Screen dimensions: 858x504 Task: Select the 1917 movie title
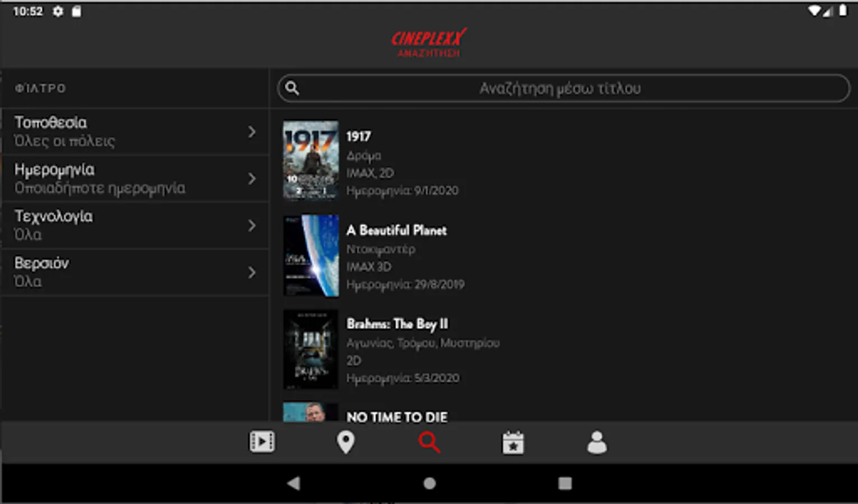[x=359, y=136]
